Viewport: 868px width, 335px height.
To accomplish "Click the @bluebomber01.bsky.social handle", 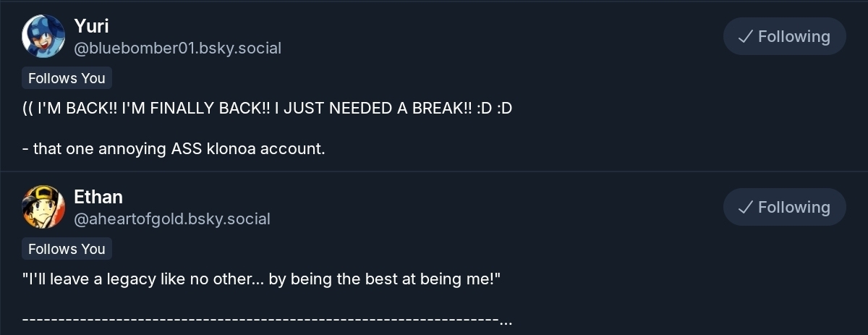I will (177, 48).
